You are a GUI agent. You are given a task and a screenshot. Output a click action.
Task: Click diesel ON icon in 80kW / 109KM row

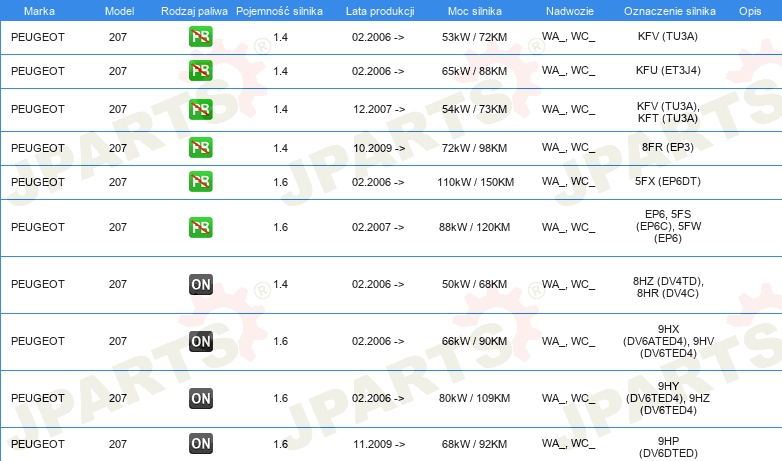(200, 398)
